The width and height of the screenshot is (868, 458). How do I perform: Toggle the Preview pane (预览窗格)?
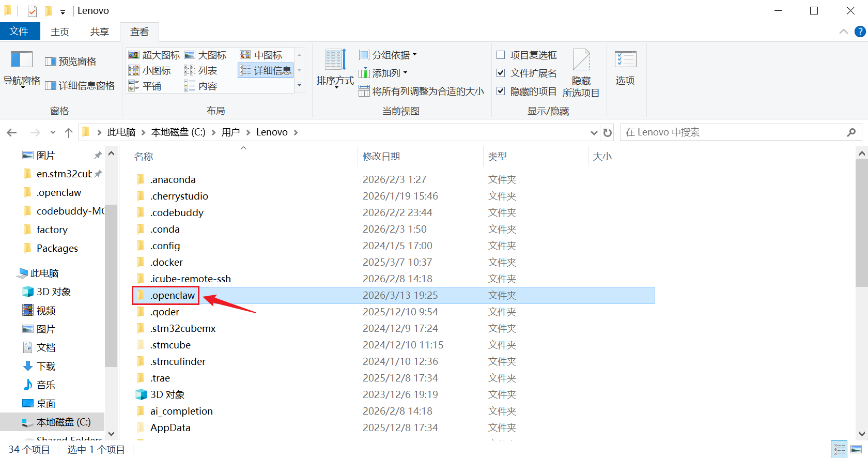71,62
